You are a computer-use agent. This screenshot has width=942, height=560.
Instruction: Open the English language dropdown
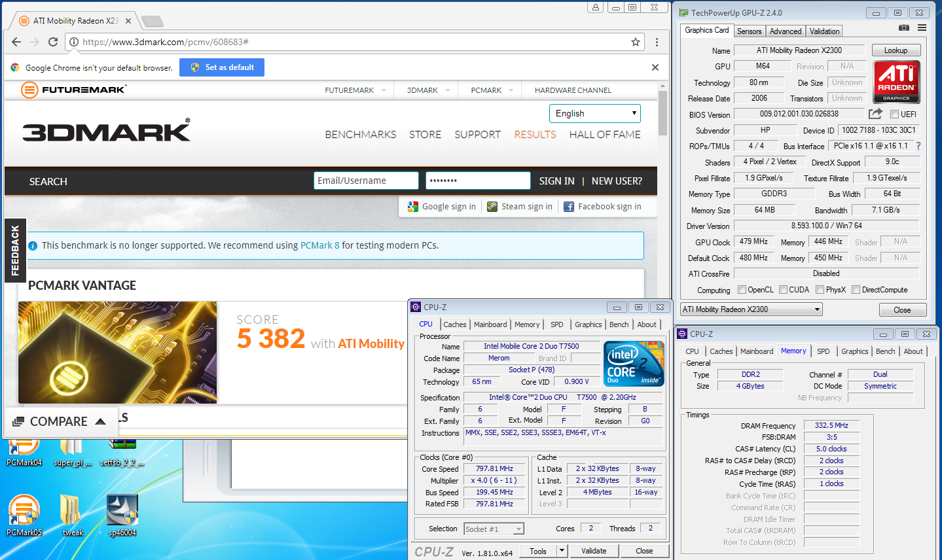(594, 113)
